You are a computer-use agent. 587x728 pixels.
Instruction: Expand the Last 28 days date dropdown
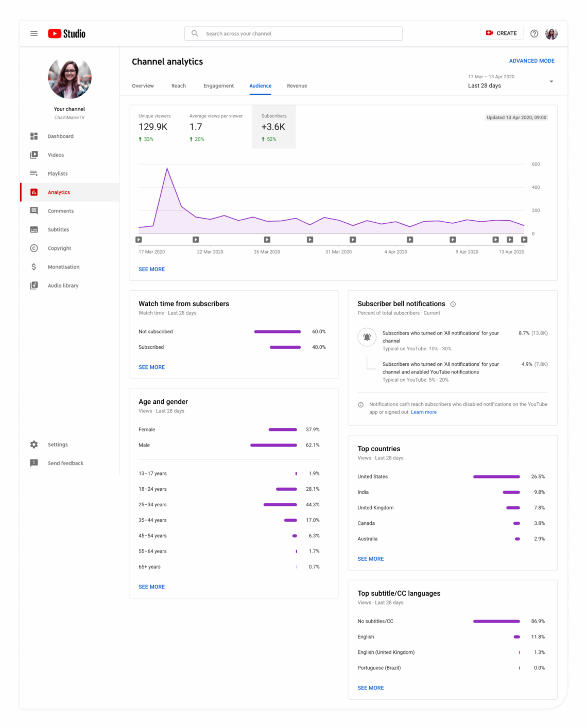[551, 81]
